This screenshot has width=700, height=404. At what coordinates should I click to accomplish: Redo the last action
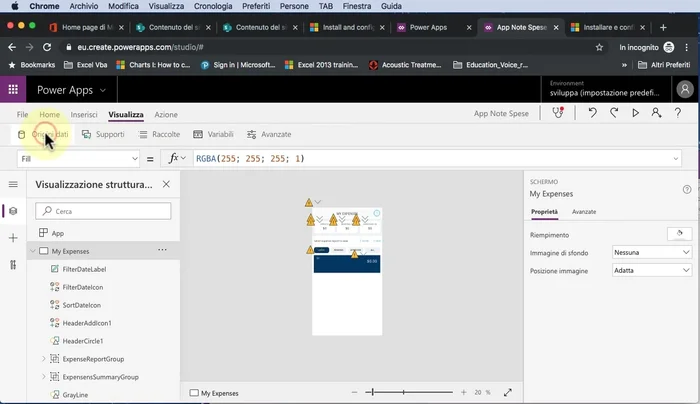coord(614,113)
